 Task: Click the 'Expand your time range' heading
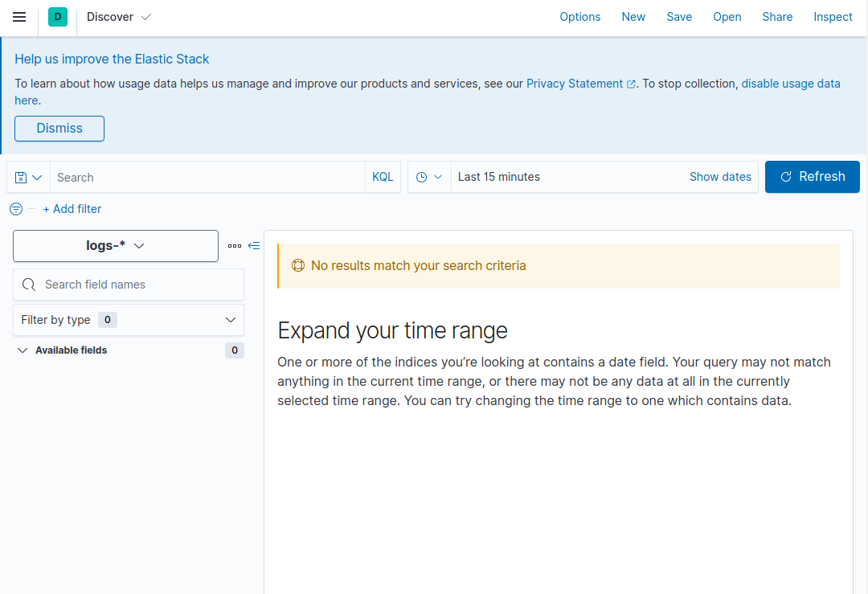392,331
